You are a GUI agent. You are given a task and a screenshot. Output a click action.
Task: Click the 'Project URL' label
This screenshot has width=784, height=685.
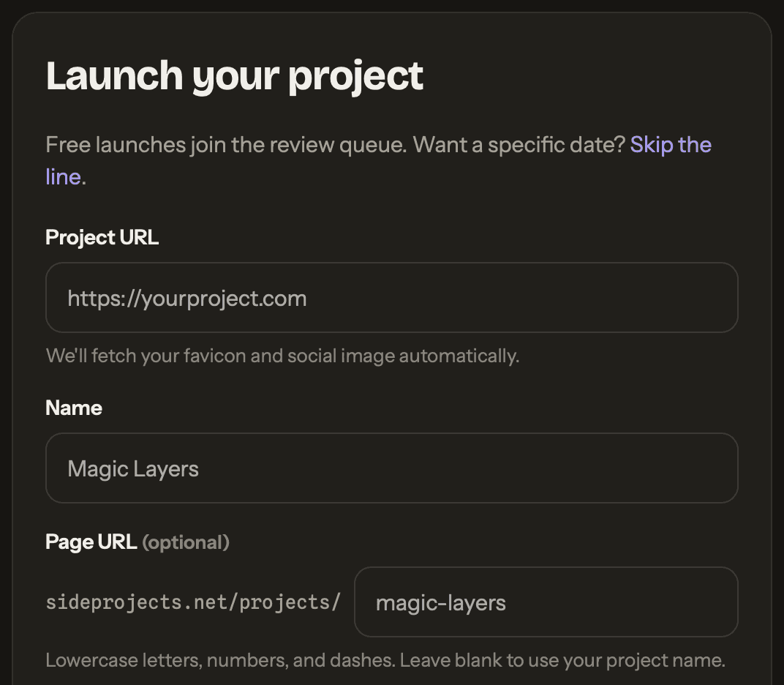[x=102, y=237]
